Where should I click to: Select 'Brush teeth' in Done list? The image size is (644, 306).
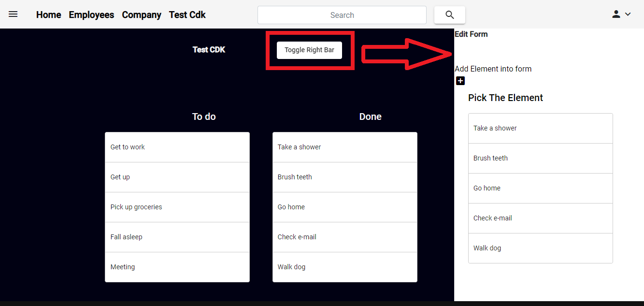(345, 177)
